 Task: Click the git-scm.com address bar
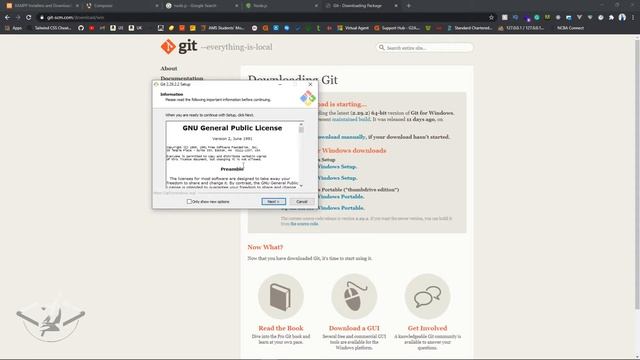pos(261,18)
